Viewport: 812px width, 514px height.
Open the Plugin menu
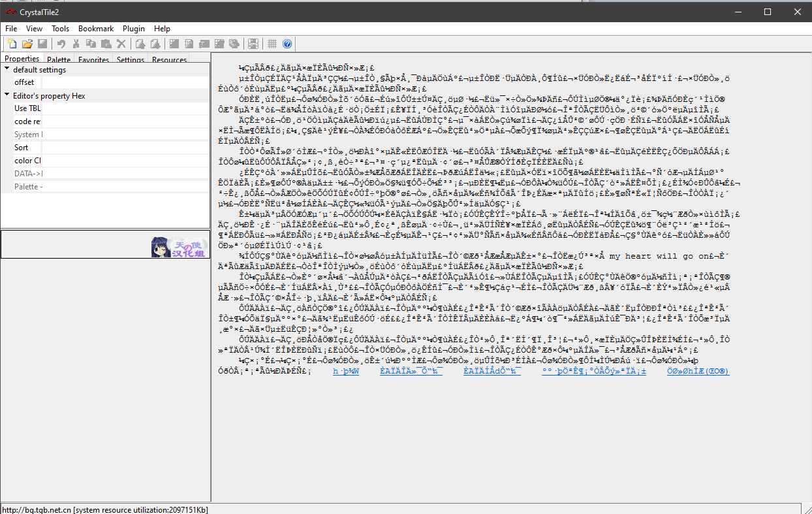(x=134, y=29)
